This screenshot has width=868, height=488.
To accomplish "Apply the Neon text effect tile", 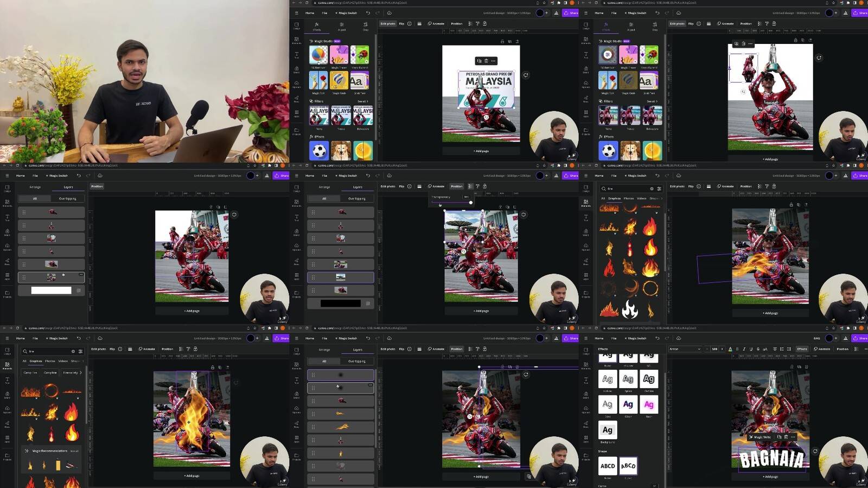I will point(649,404).
